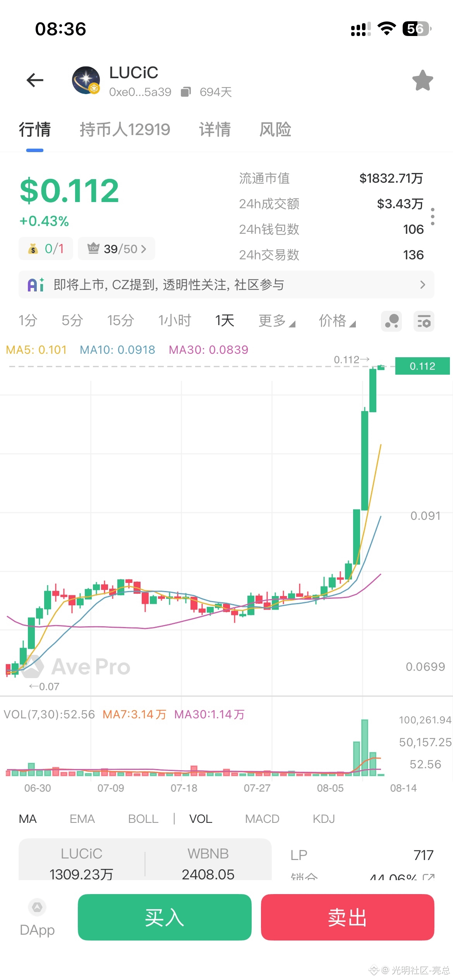The image size is (453, 980).
Task: Tap green 0.112 current price tag
Action: click(x=422, y=366)
